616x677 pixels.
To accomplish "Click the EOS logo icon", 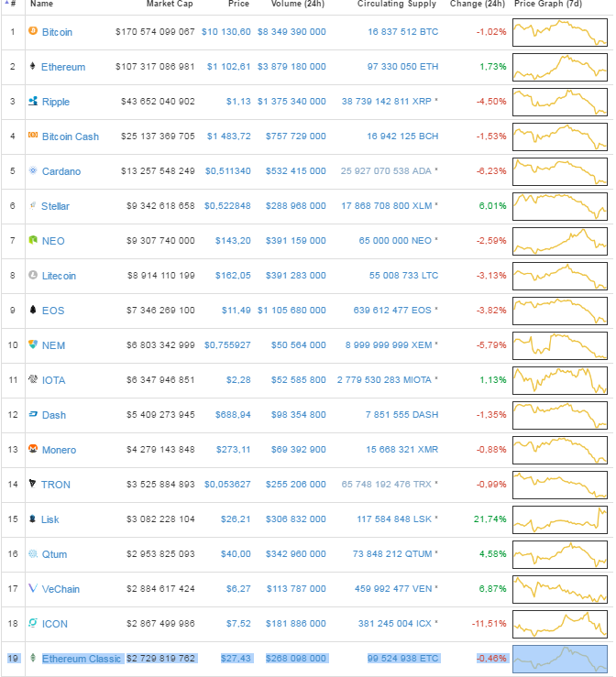I will [33, 311].
